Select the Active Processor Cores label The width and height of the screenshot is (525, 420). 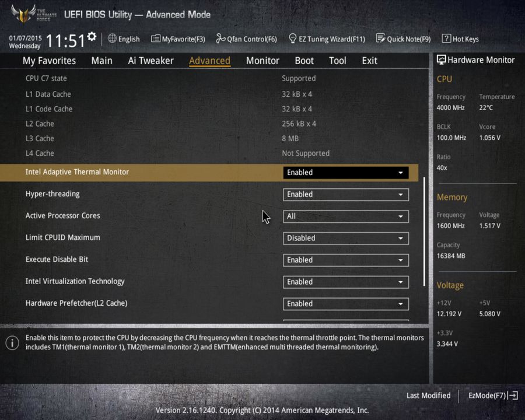62,216
